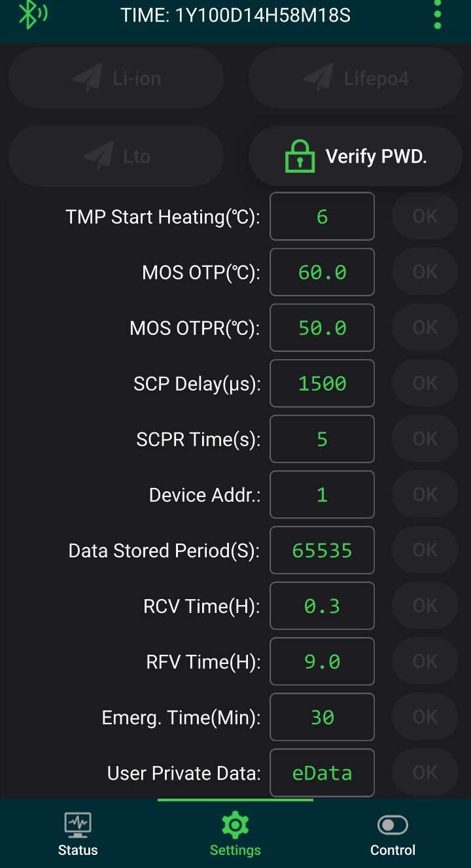Viewport: 471px width, 868px height.
Task: Select the RCV Time value field
Action: pyautogui.click(x=322, y=606)
